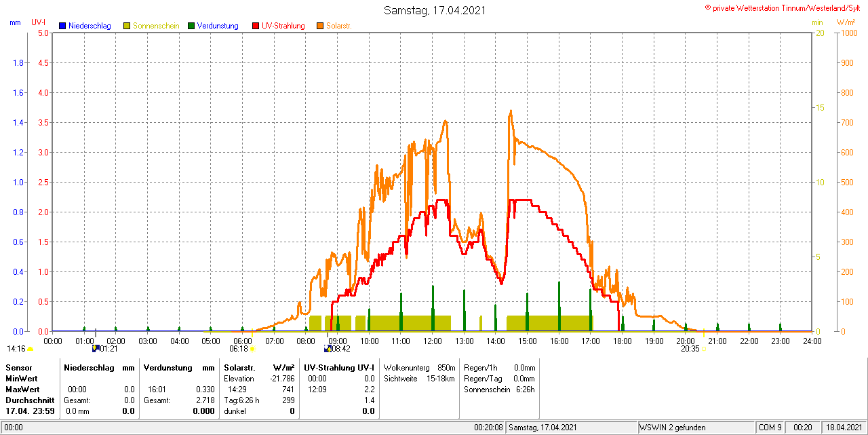
Task: Click the Verdunstung mm column header
Action: pyautogui.click(x=179, y=367)
